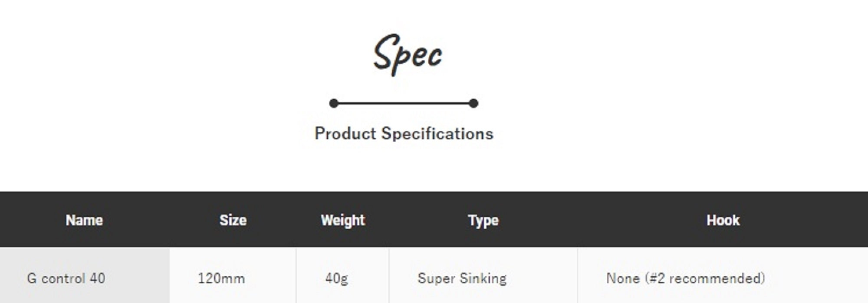This screenshot has height=303, width=868.
Task: Click the left dot of the divider
Action: tap(333, 103)
